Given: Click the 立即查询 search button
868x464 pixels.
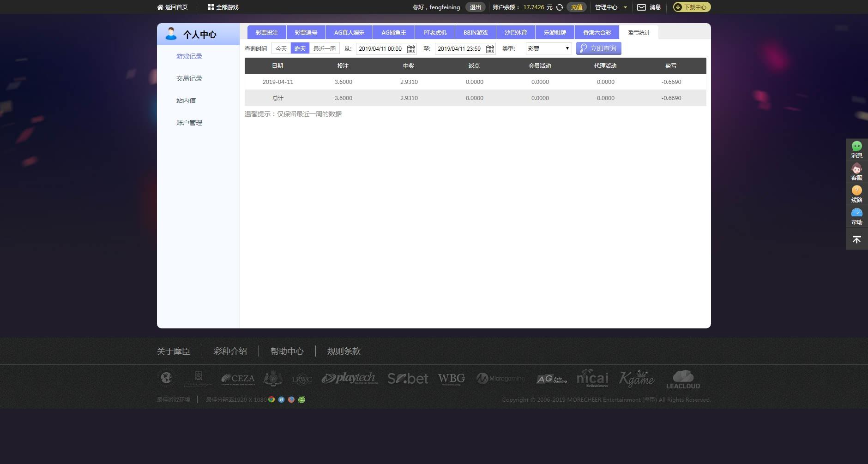Looking at the screenshot, I should (x=598, y=48).
